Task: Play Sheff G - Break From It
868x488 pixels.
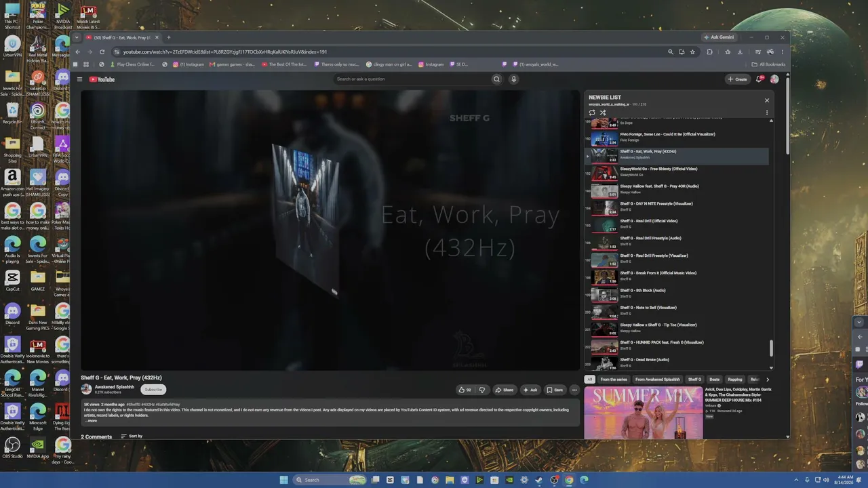Action: pos(678,277)
